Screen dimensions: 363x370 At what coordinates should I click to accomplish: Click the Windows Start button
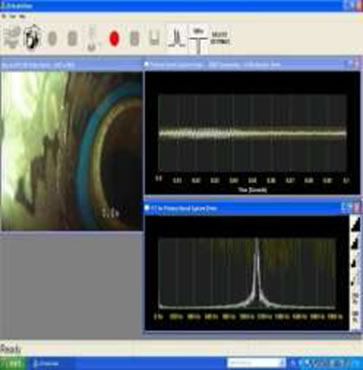point(13,363)
